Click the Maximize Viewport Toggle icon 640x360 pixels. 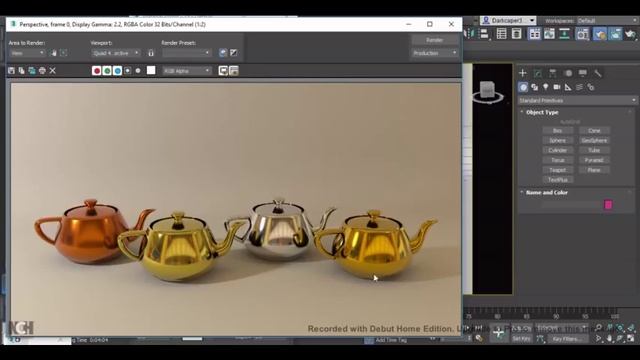[x=631, y=338]
